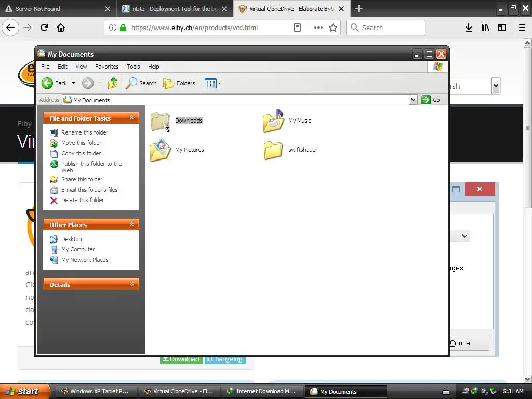The height and width of the screenshot is (399, 532).
Task: Go to Desktop under Other Places
Action: 71,239
